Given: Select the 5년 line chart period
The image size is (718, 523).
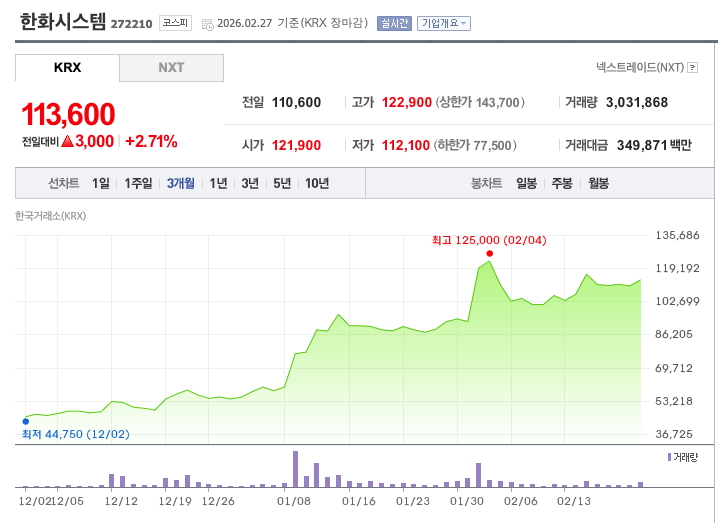Looking at the screenshot, I should coord(282,184).
